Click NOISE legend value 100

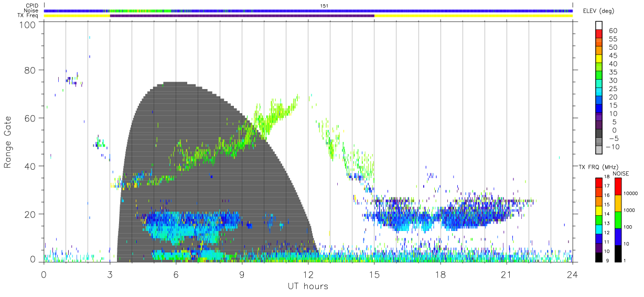629,227
